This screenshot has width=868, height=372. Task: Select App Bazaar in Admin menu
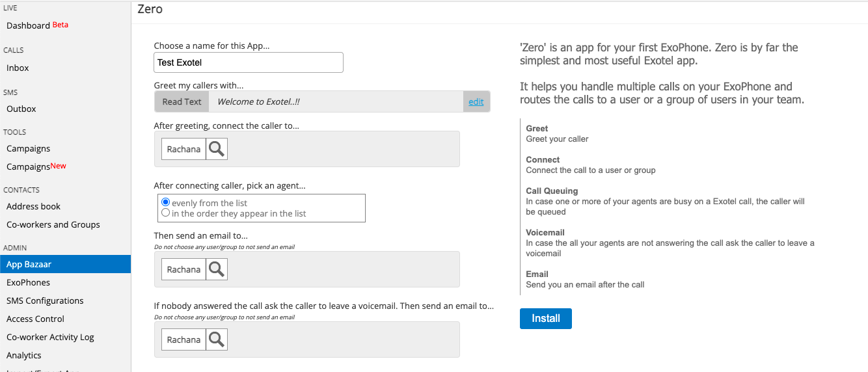tap(65, 264)
